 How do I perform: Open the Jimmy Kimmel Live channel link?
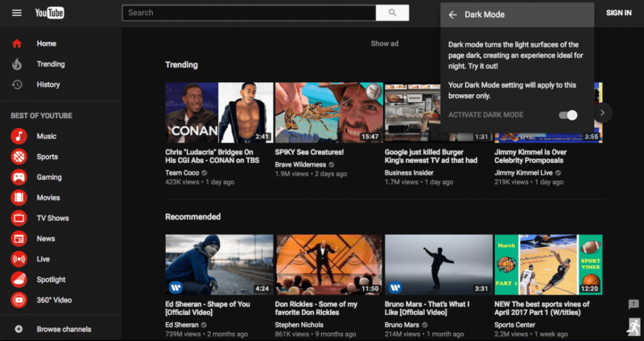pyautogui.click(x=524, y=173)
